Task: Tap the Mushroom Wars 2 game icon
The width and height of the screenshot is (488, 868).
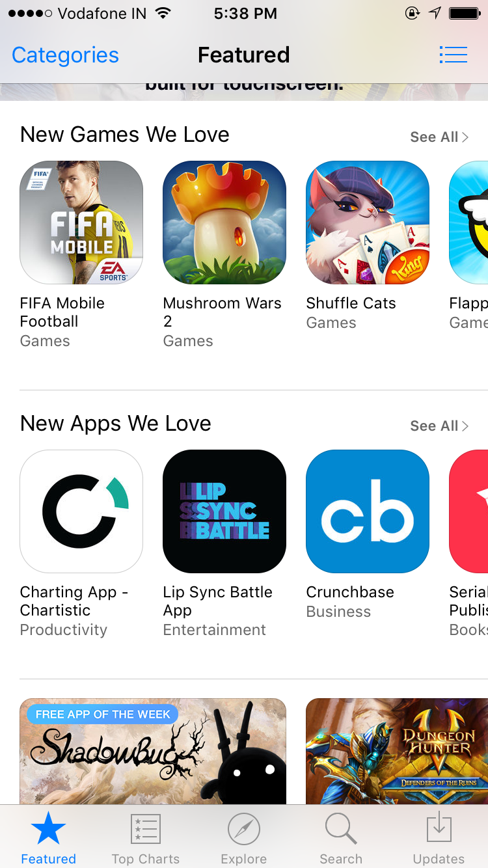Action: 224,223
